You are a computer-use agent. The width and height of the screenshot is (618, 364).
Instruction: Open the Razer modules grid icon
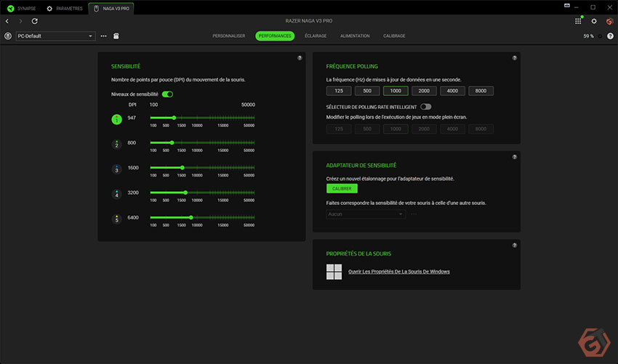[578, 21]
